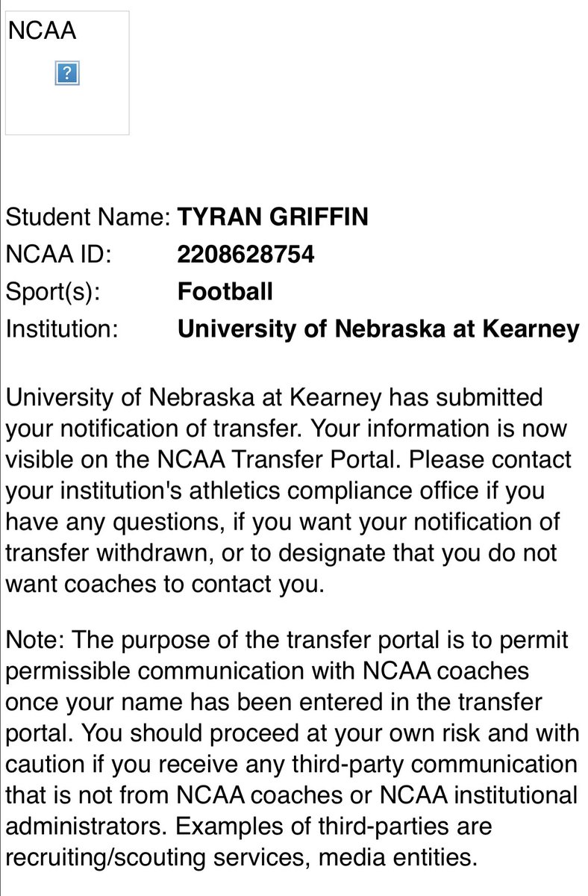Click the NCAA logo placeholder box

67,72
